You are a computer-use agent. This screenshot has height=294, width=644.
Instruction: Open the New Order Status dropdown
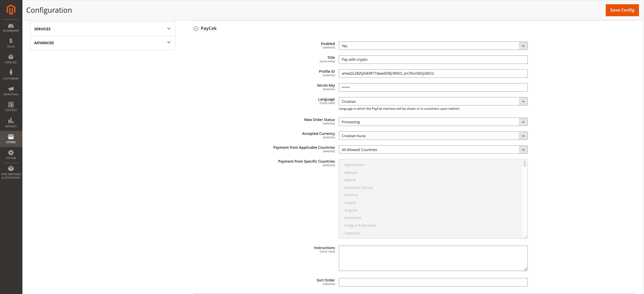coord(523,122)
